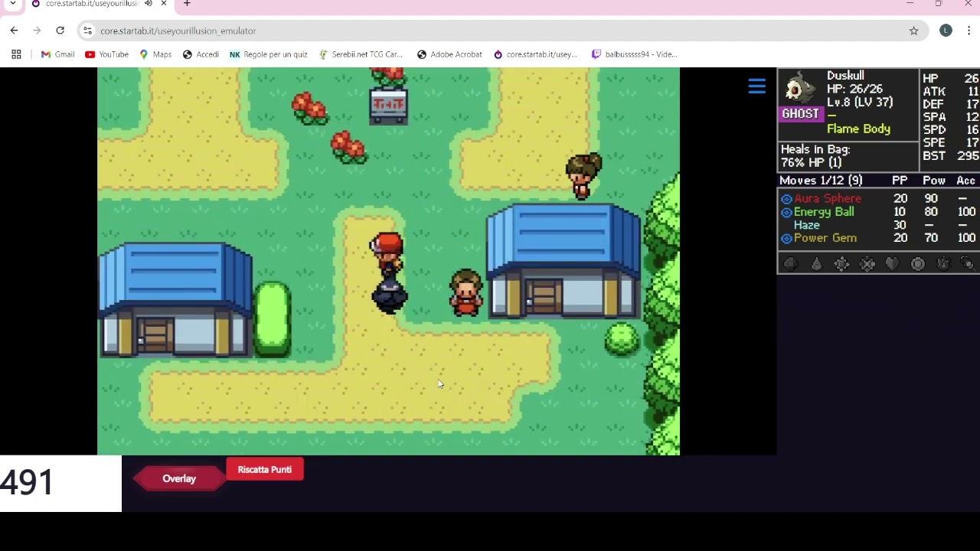Click the Power Gem move name
Viewport: 980px width, 551px height.
click(825, 238)
